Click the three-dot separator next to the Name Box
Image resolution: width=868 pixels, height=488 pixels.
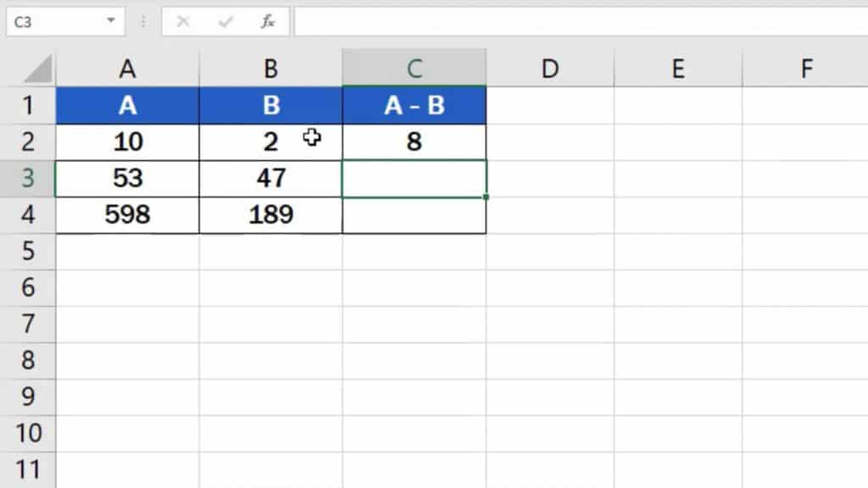142,22
